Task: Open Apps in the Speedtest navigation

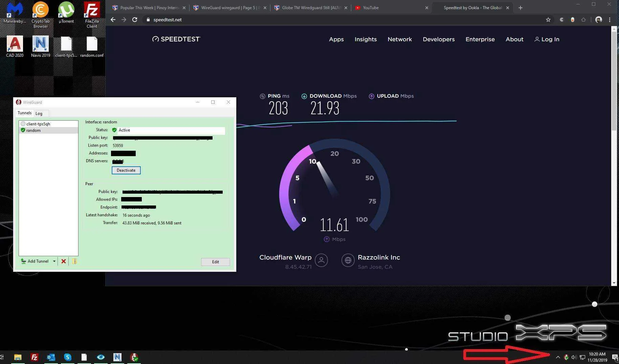Action: click(x=336, y=39)
